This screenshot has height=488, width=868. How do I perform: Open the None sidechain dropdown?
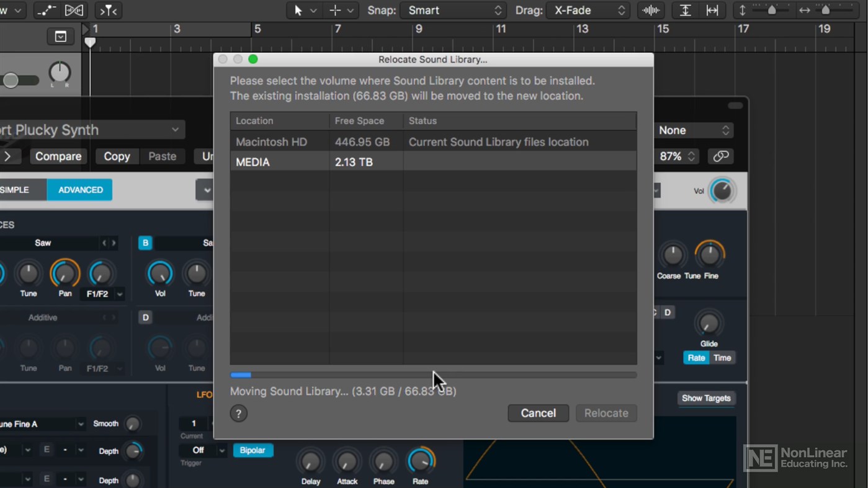click(x=694, y=130)
